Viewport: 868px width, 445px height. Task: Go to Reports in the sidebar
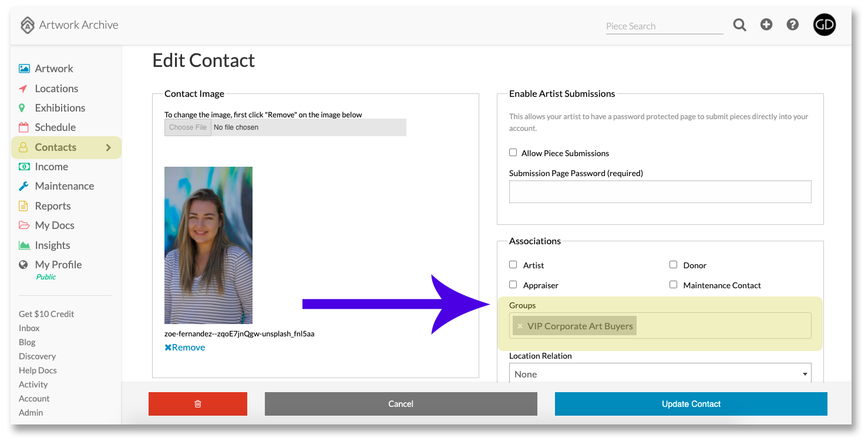tap(53, 206)
